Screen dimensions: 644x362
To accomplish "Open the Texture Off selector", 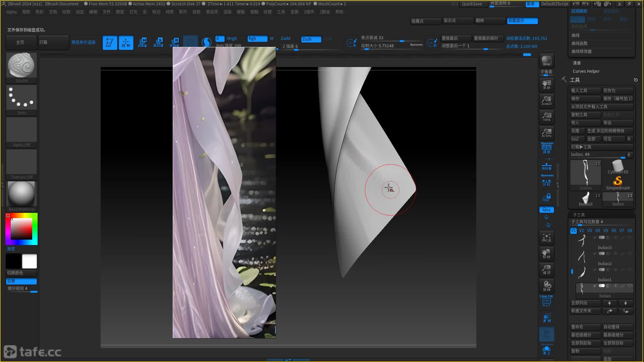I will (x=21, y=165).
